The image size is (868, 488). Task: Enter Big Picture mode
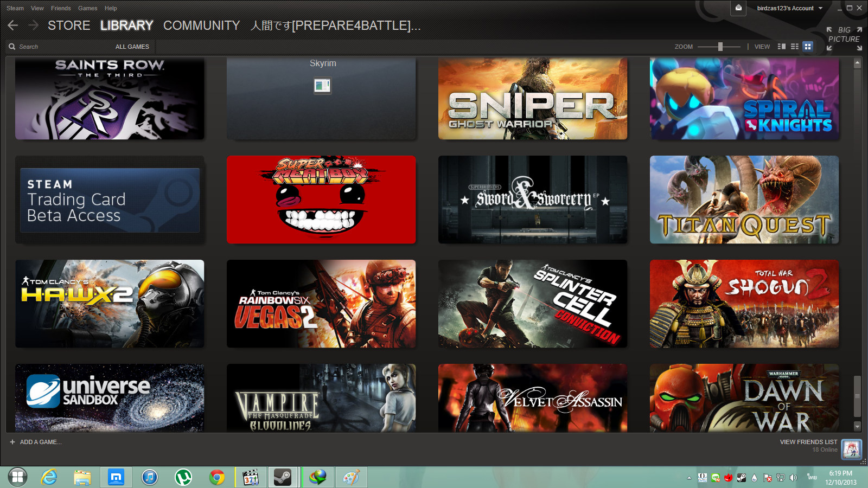[x=844, y=38]
